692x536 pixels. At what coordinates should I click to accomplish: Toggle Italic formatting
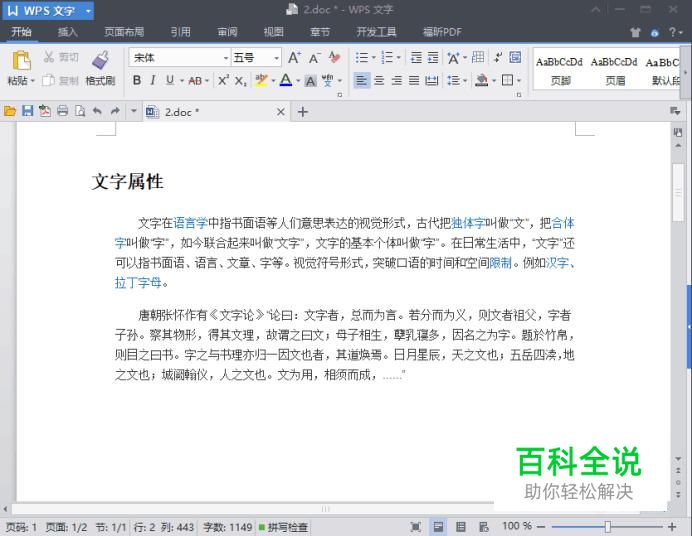tap(153, 81)
